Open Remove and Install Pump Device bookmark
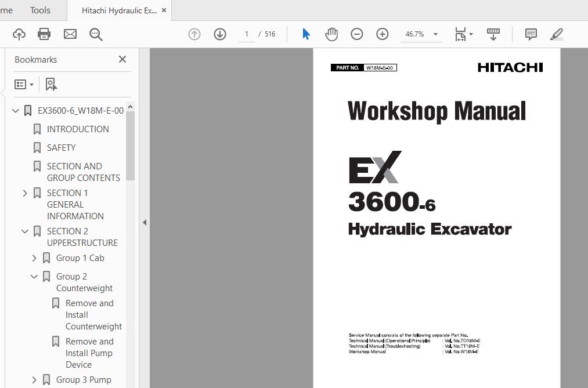Image resolution: width=588 pixels, height=388 pixels. pos(89,353)
